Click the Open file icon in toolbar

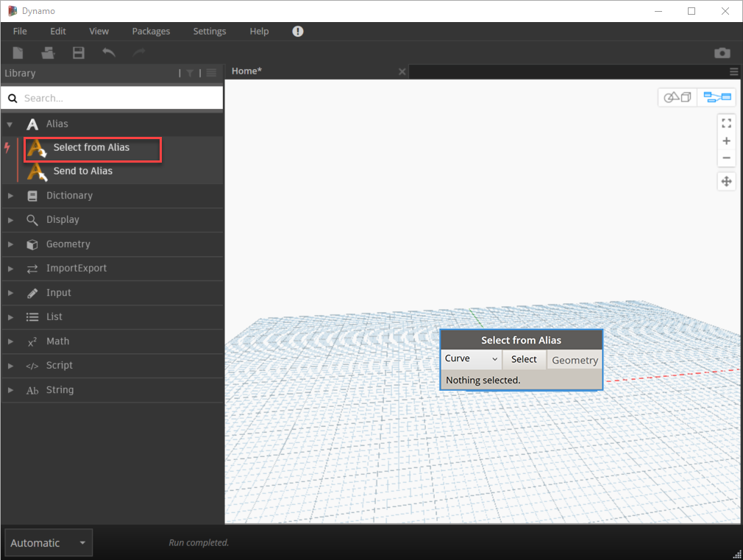[48, 53]
